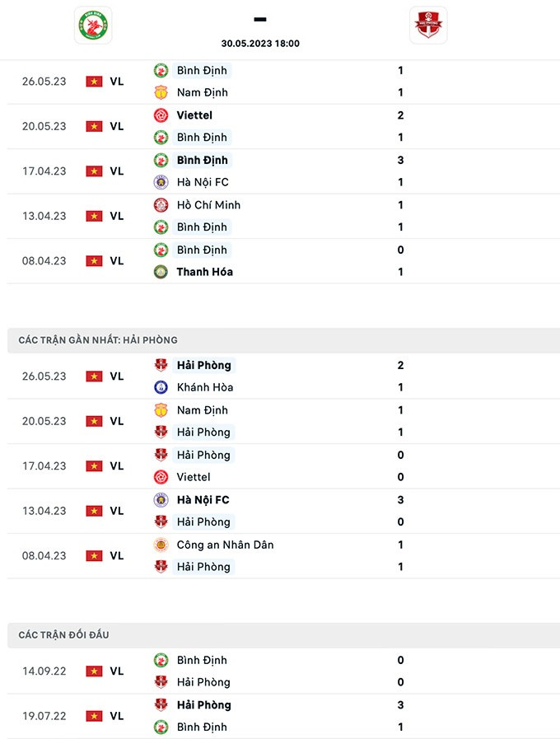Open the Thanh Hóa team link
This screenshot has width=560, height=739.
(x=204, y=272)
